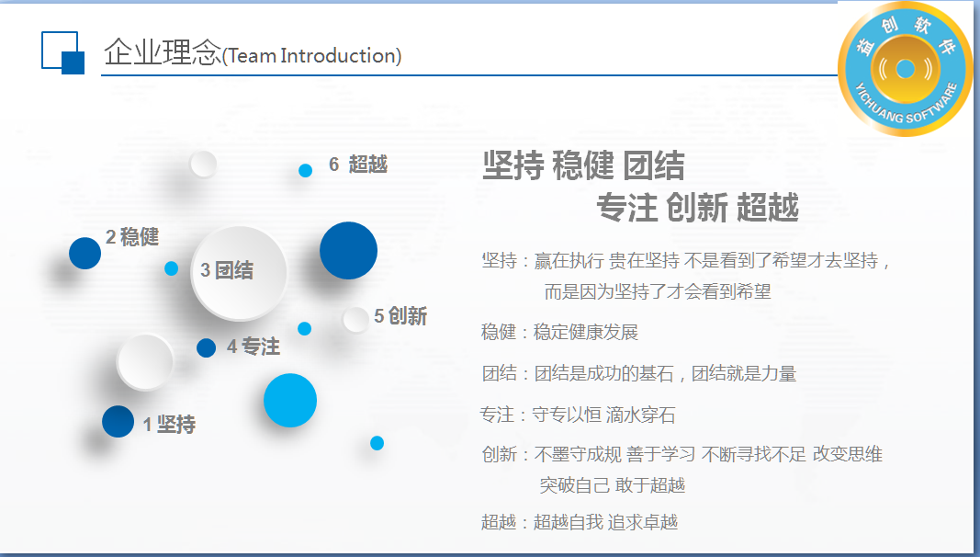Click the small white circle beside "5 创新"

[355, 320]
